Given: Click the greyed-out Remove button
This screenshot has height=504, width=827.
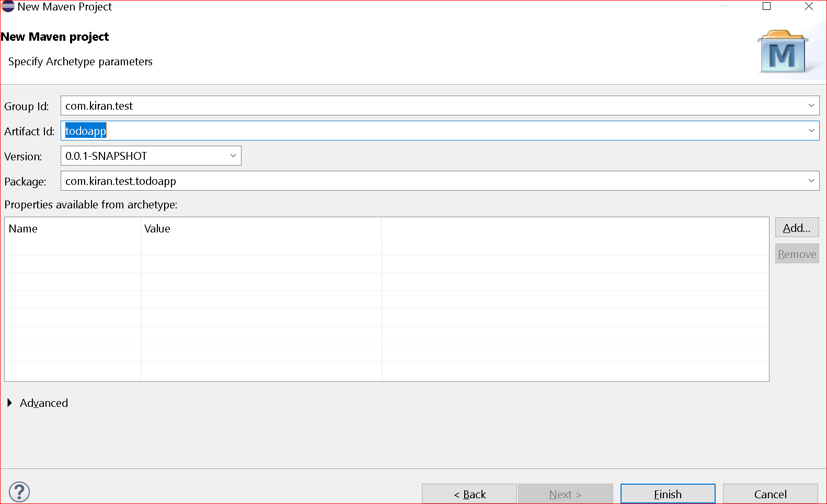Looking at the screenshot, I should pos(797,254).
